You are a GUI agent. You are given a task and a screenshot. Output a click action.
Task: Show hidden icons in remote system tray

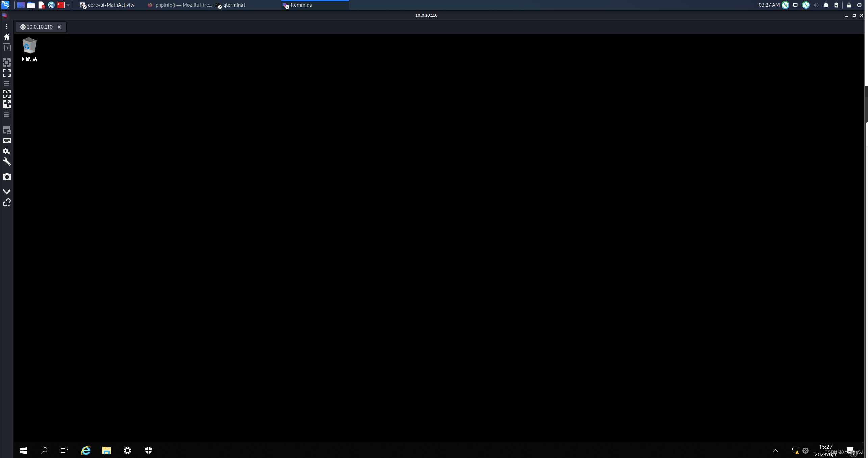click(775, 451)
